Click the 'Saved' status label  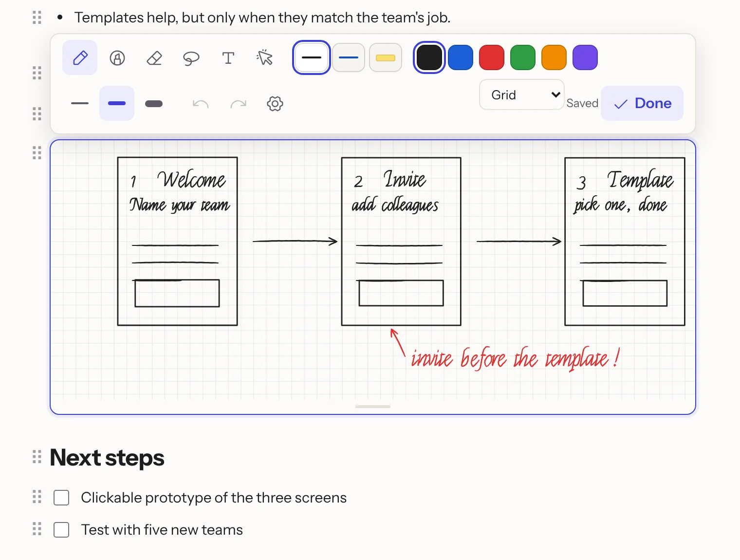[582, 103]
